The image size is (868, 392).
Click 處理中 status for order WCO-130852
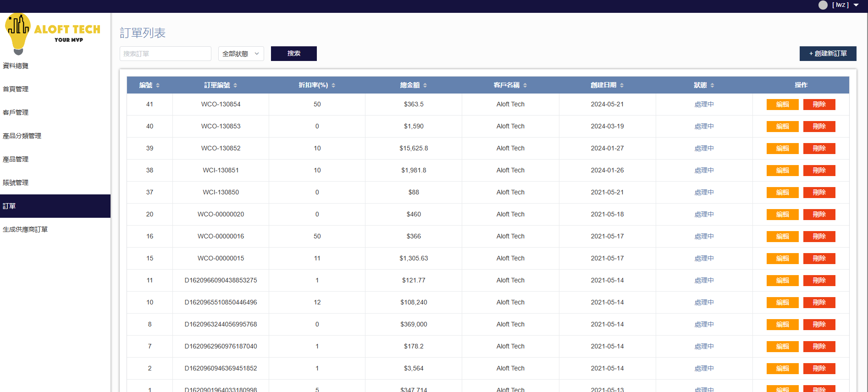tap(704, 149)
